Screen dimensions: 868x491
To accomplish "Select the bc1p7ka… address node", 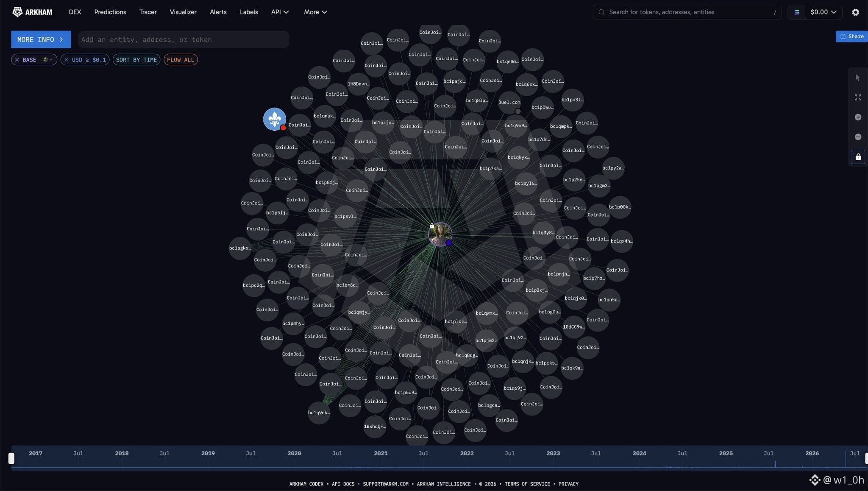I will [490, 169].
